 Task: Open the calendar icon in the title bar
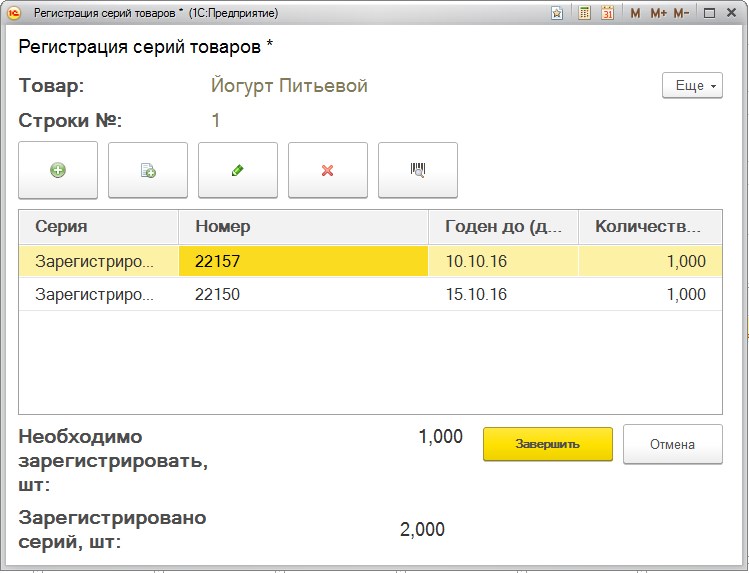click(x=607, y=13)
